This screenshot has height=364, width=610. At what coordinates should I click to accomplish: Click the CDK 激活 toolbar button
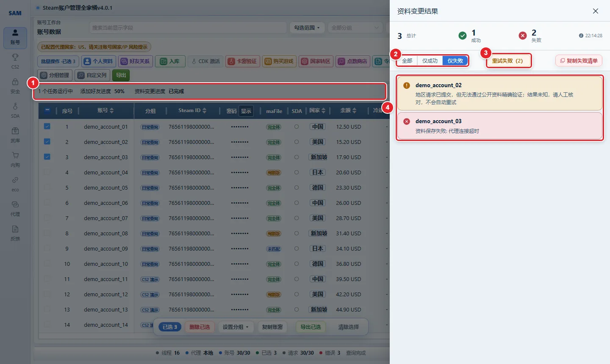(x=205, y=61)
